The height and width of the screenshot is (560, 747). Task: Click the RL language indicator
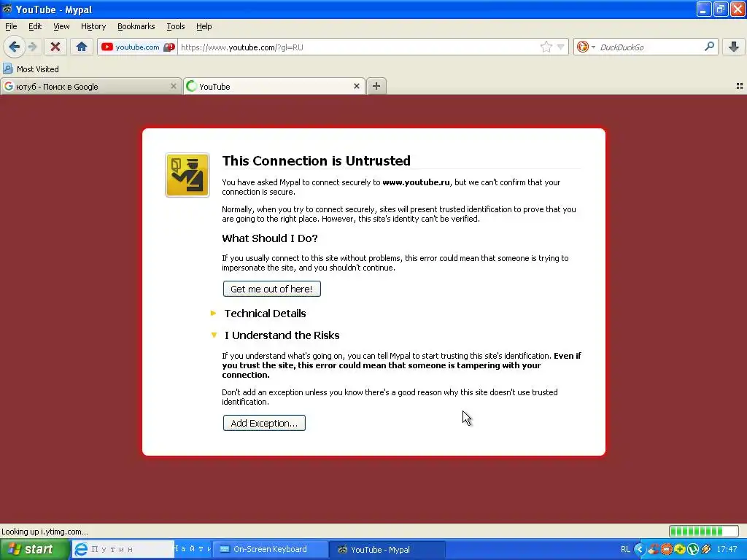625,549
